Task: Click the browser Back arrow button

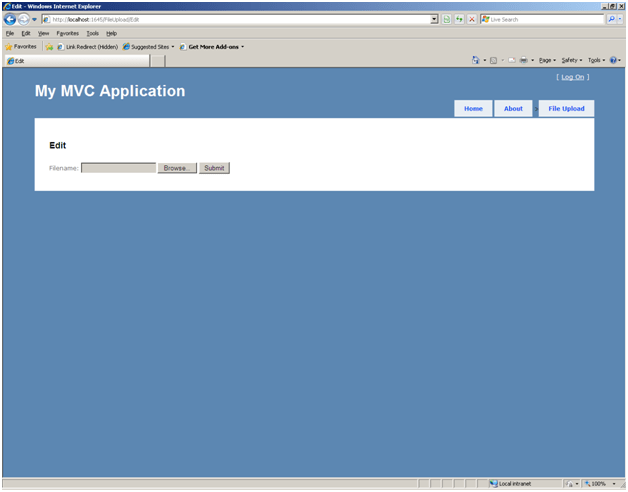Action: tap(10, 19)
